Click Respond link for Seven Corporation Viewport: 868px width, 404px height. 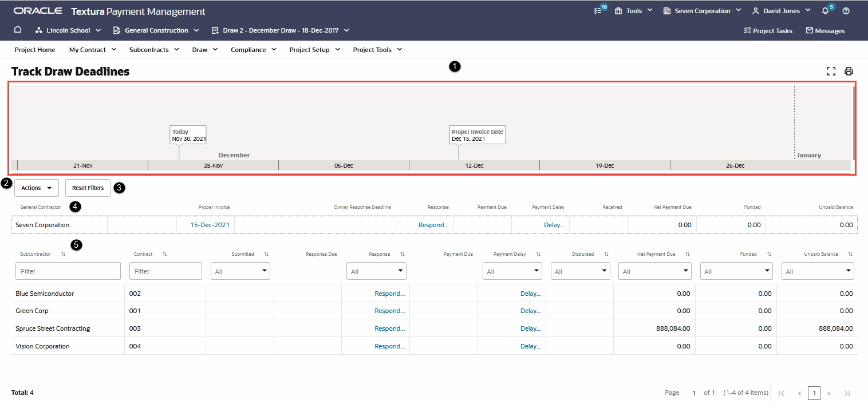click(433, 225)
